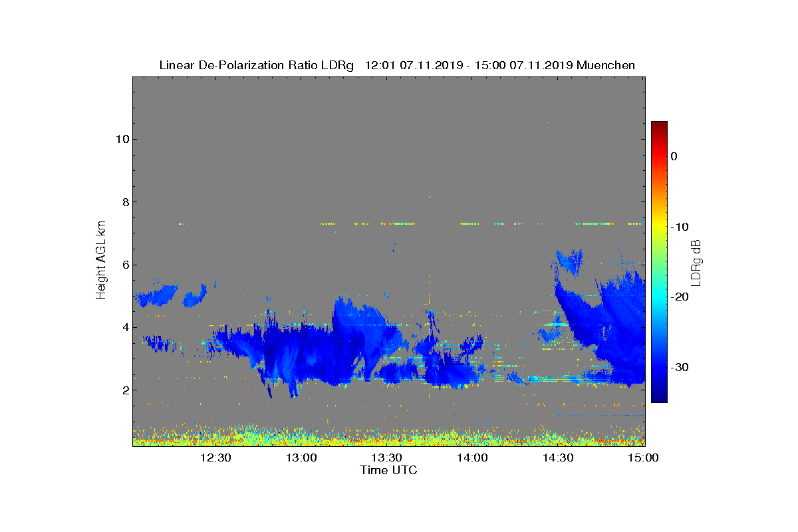The image size is (798, 532).
Task: Click the "Muenchen" station name in title
Action: click(606, 65)
